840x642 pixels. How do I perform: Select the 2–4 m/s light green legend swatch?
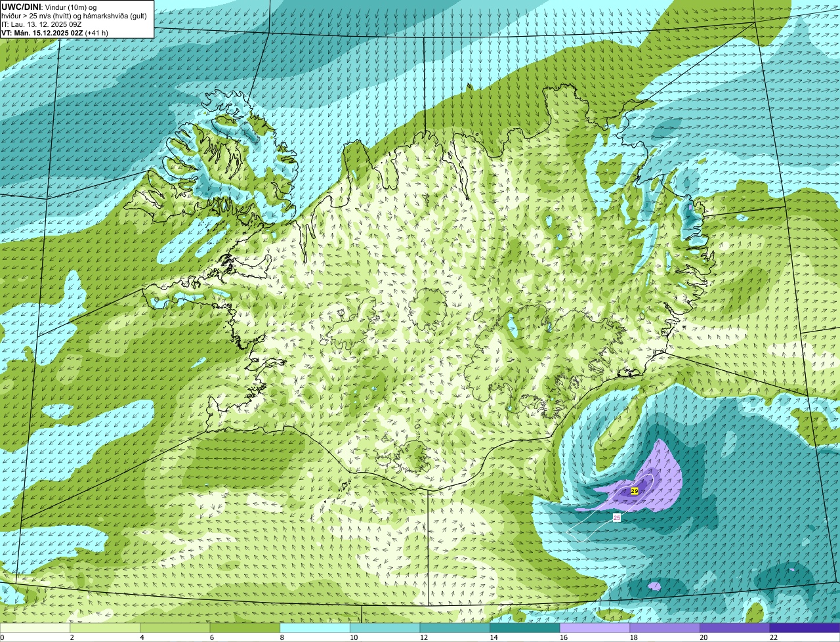coord(105,628)
